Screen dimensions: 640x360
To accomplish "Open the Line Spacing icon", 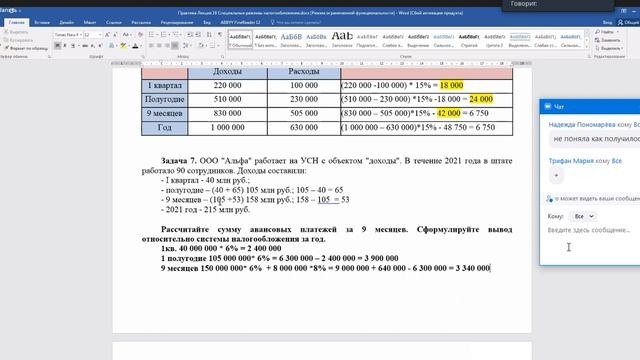I will [186, 46].
